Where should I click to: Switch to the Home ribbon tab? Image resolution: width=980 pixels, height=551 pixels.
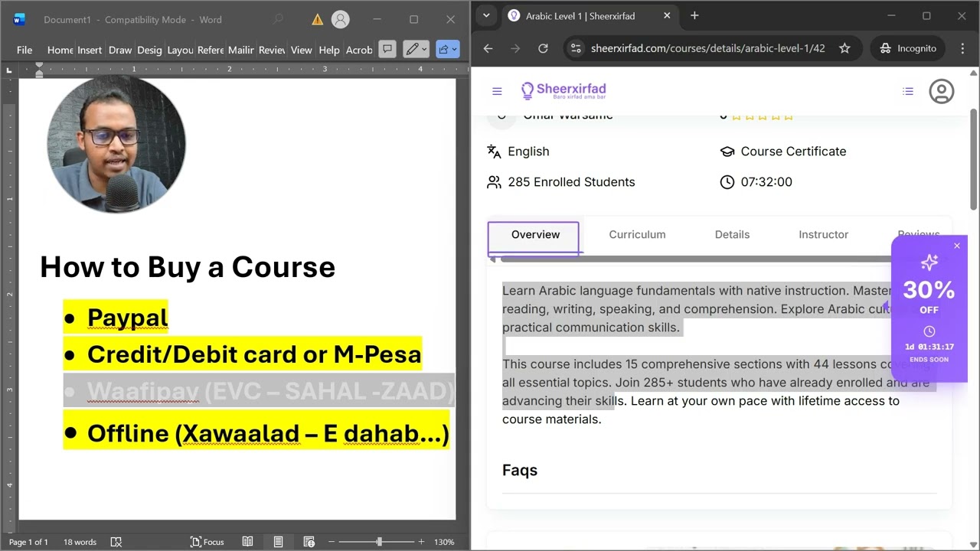click(60, 50)
